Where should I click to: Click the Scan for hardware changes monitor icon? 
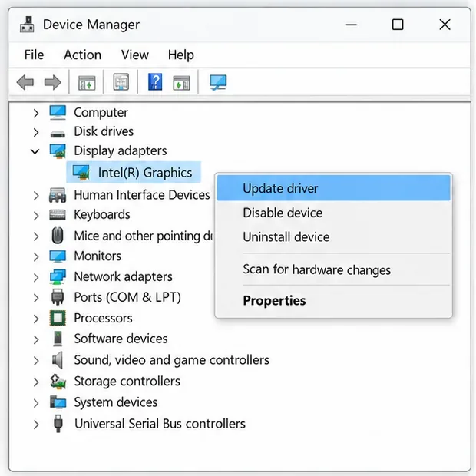click(218, 82)
